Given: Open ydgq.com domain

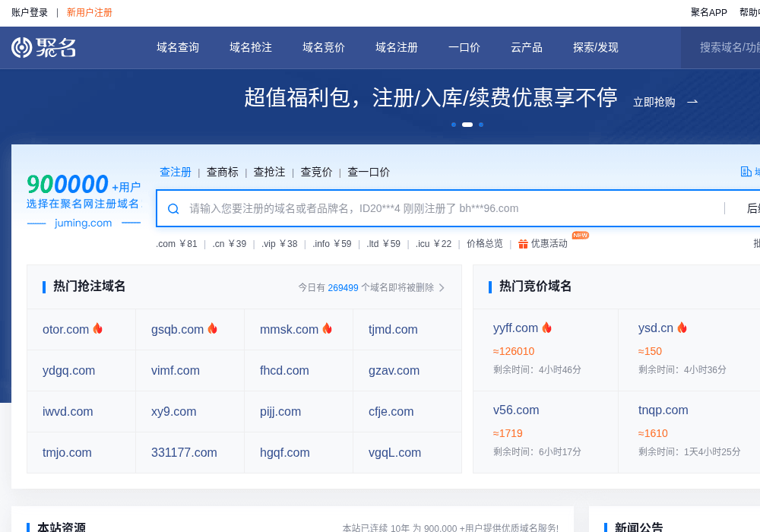Looking at the screenshot, I should click(x=69, y=371).
